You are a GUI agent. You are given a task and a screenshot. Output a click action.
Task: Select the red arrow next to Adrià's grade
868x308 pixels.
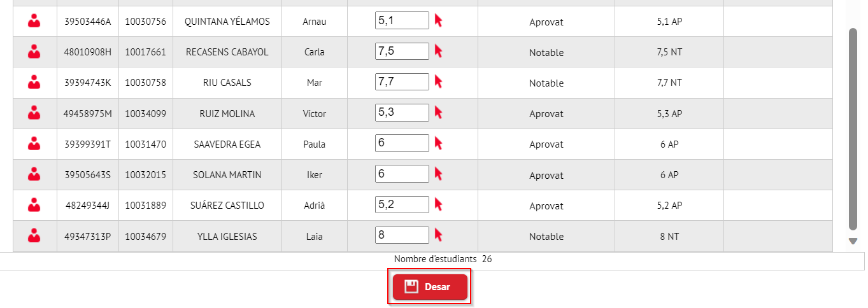(438, 204)
